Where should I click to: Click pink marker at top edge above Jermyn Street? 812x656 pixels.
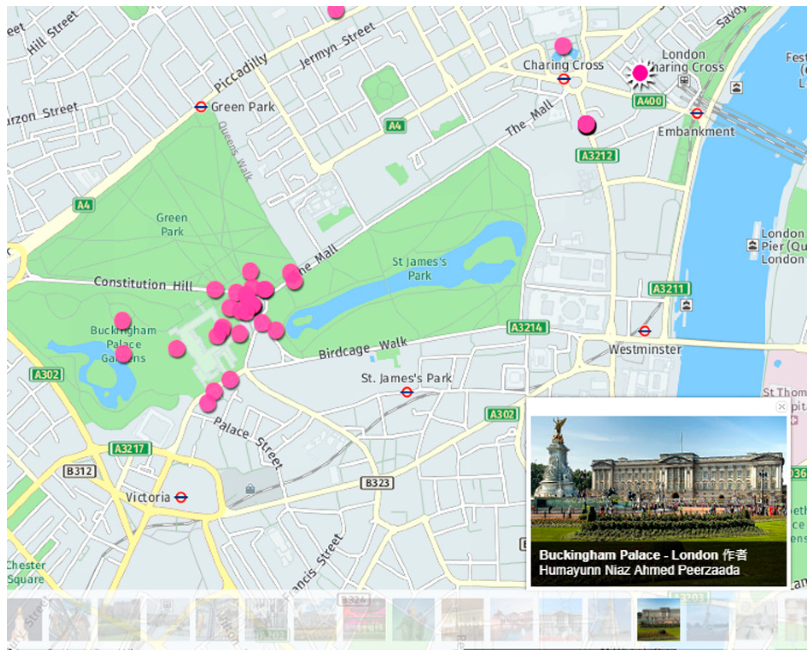[x=335, y=11]
